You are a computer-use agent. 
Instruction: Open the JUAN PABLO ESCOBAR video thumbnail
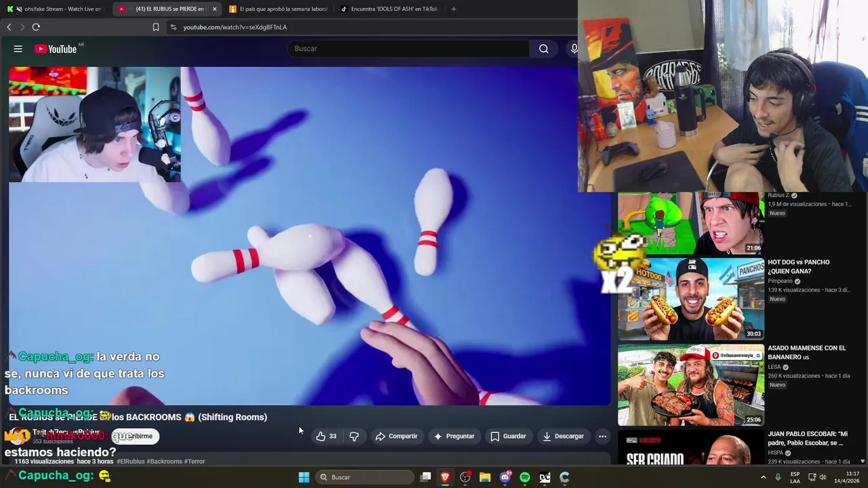pyautogui.click(x=690, y=447)
